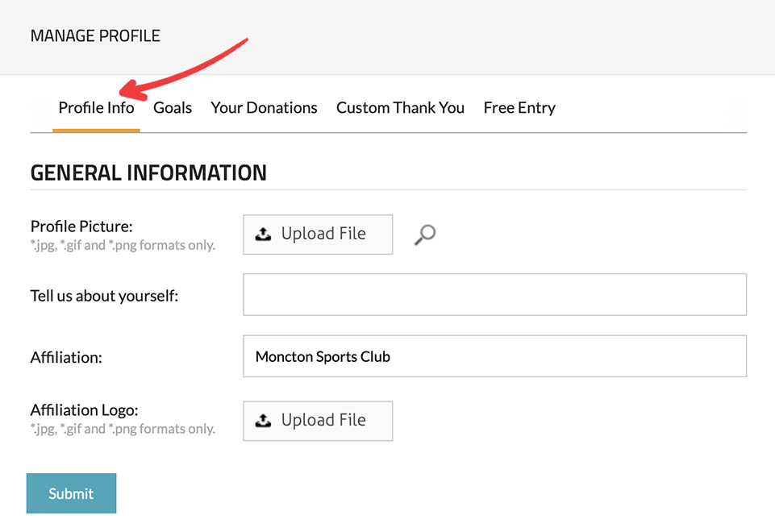Click the Affiliation field containing Moncton Sports Club
This screenshot has width=775, height=532.
click(x=494, y=356)
